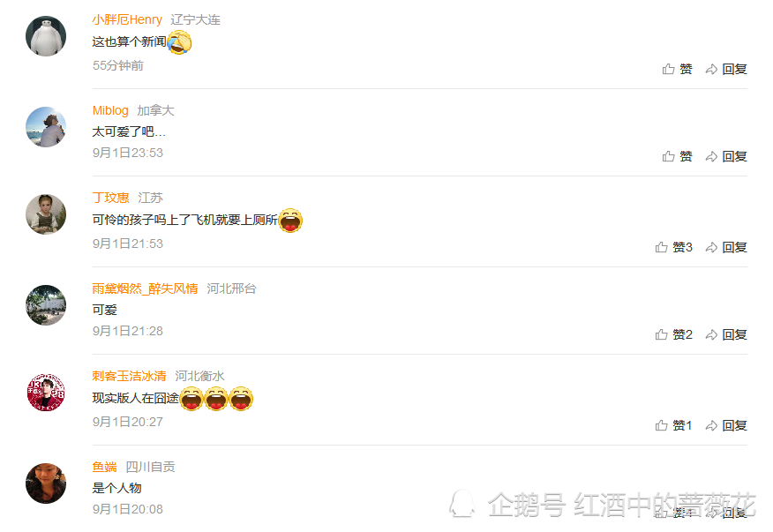Visit 雨黛烟然_醉失风情's profile via username
Screen dimensions: 773x532
coord(145,288)
